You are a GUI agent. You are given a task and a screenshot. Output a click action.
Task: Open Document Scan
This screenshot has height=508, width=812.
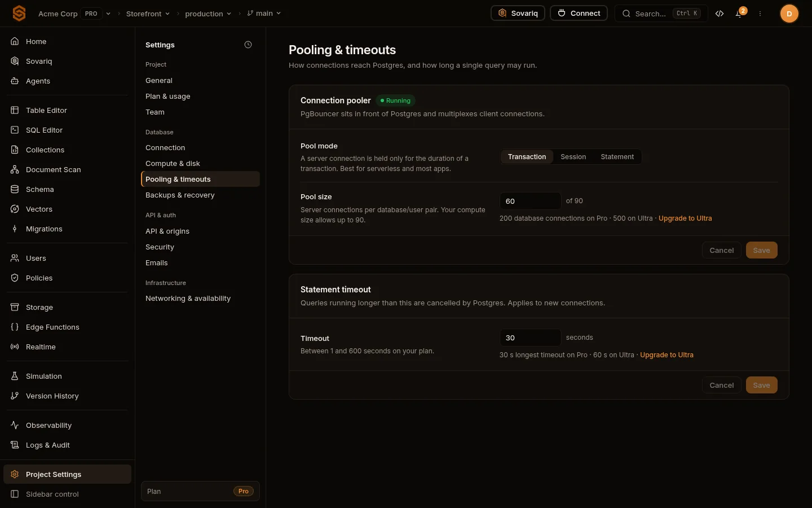click(x=68, y=169)
